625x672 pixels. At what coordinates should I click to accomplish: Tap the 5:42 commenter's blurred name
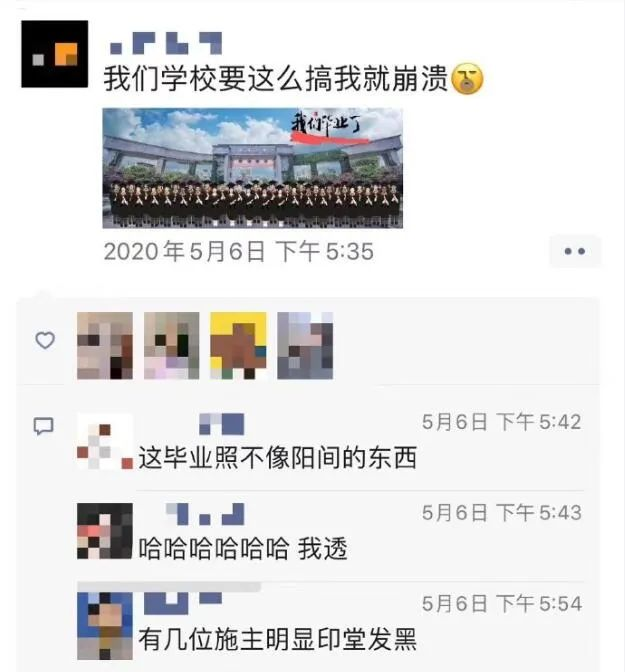coord(222,424)
